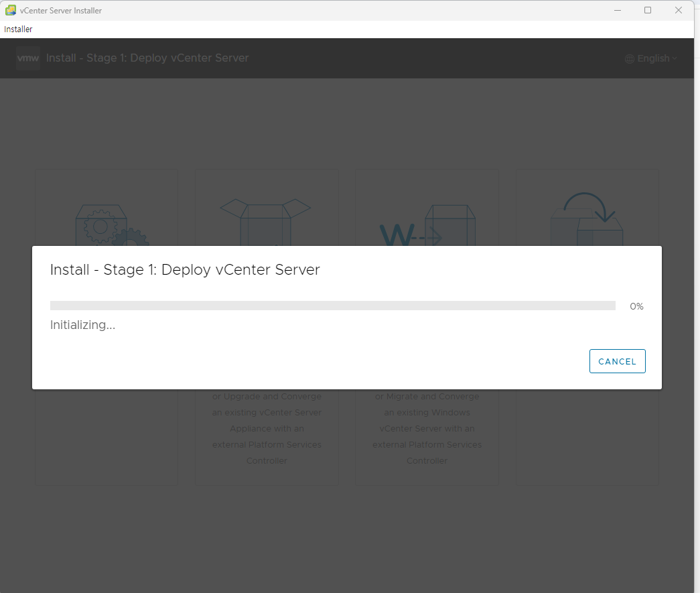Click the vmw logo in header
The height and width of the screenshot is (593, 700).
pos(27,58)
